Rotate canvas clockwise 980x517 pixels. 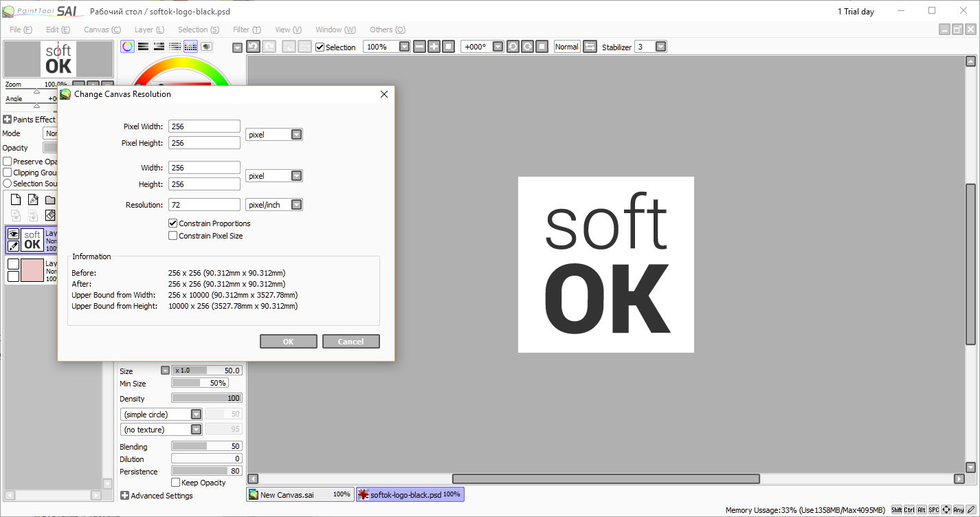pos(527,47)
